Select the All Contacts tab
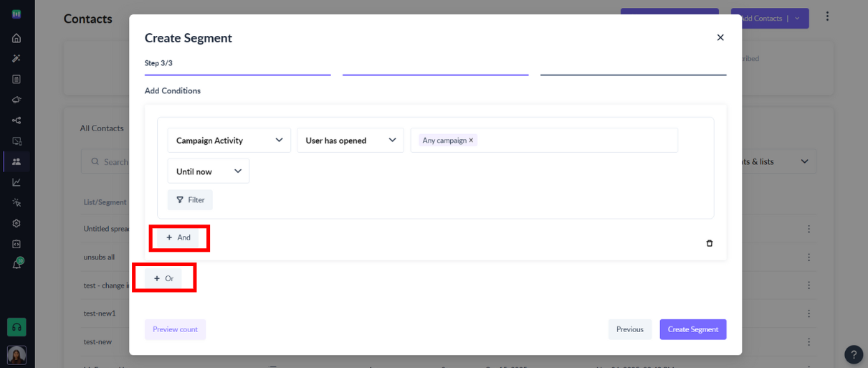868x368 pixels. coord(102,128)
